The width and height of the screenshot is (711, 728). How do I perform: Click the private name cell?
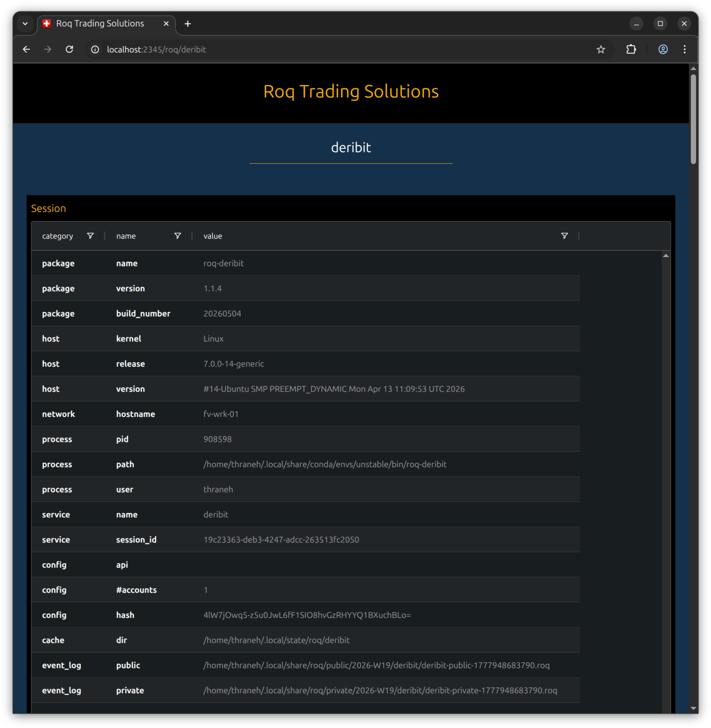tap(130, 690)
